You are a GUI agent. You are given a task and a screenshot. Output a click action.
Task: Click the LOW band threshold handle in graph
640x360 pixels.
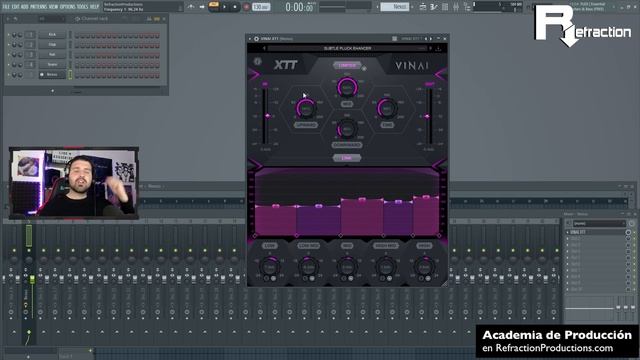pos(276,206)
